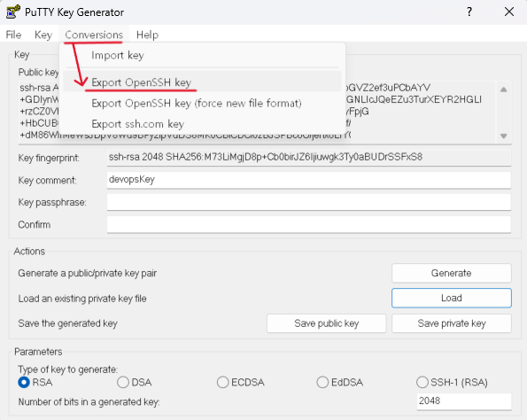Click inside the public key text box
Image resolution: width=527 pixels, height=420 pixels.
(420, 112)
